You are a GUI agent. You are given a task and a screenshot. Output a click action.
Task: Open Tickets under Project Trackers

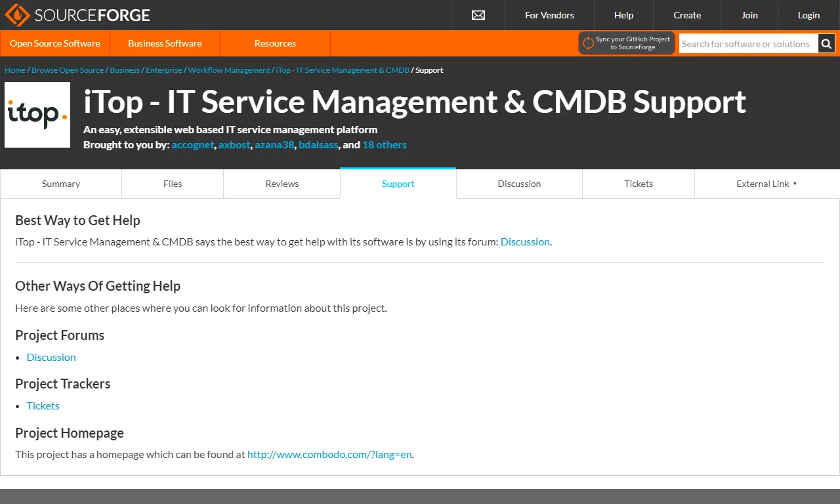(43, 406)
